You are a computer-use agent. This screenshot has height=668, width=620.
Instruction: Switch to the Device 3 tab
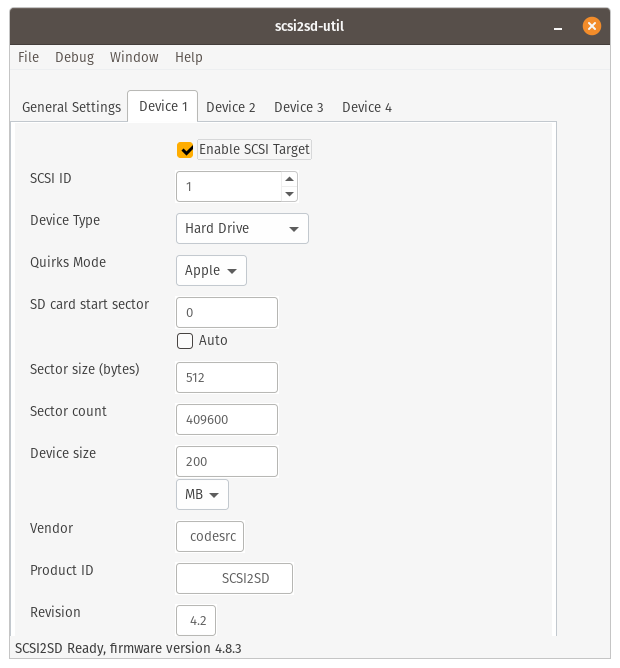pos(298,107)
